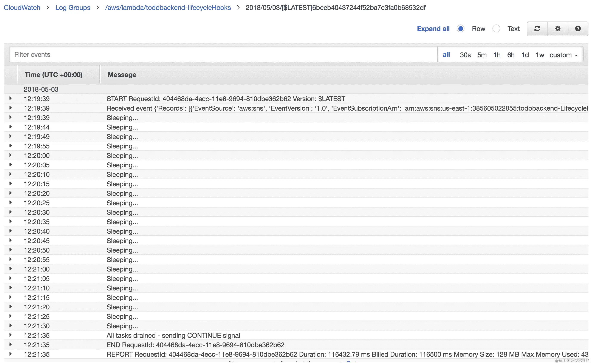Go to CloudWatch breadcrumb link
The height and width of the screenshot is (364, 591).
pos(22,8)
